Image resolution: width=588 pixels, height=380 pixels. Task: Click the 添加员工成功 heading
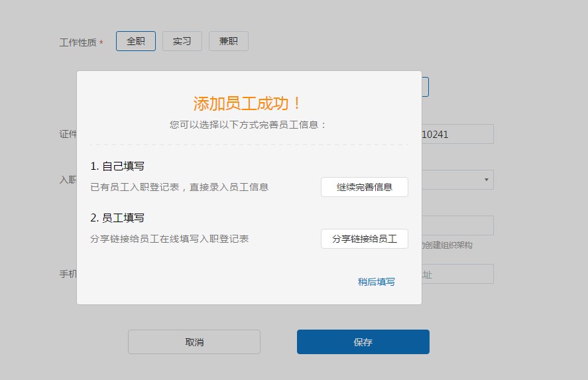[249, 103]
